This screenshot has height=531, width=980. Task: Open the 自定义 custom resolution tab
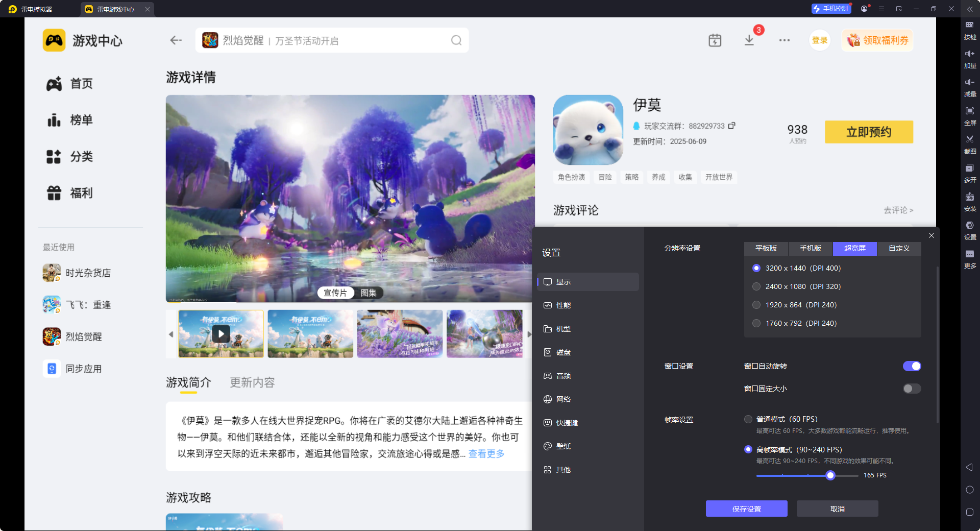[x=898, y=249]
